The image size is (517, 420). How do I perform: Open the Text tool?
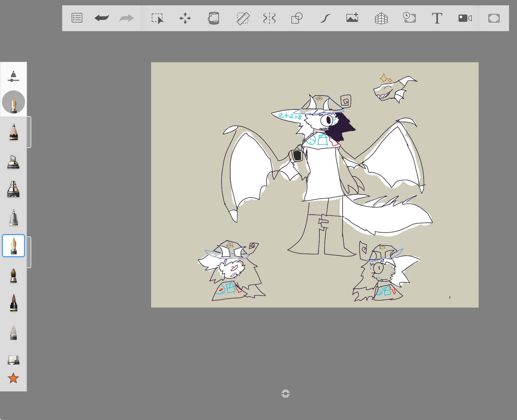(x=437, y=18)
